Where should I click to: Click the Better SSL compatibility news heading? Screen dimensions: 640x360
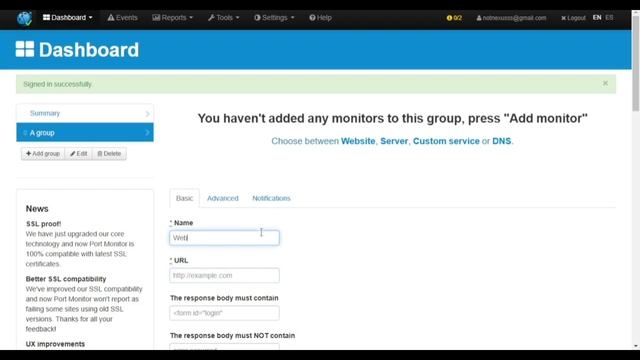pyautogui.click(x=66, y=279)
